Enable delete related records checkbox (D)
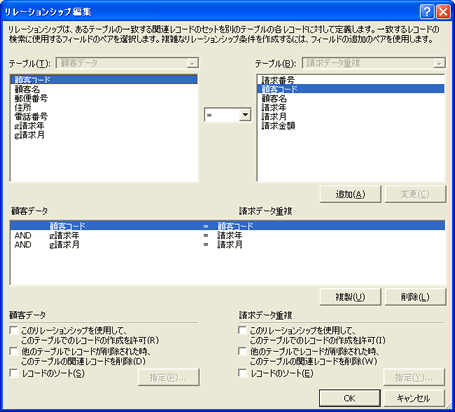 click(14, 351)
